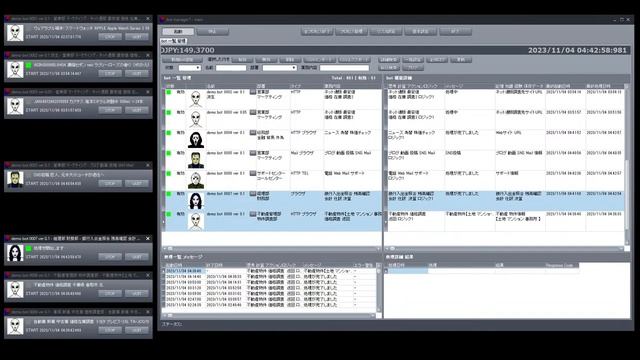Click vertical scrollbar of message list panel
The image size is (640, 360).
coord(378,288)
